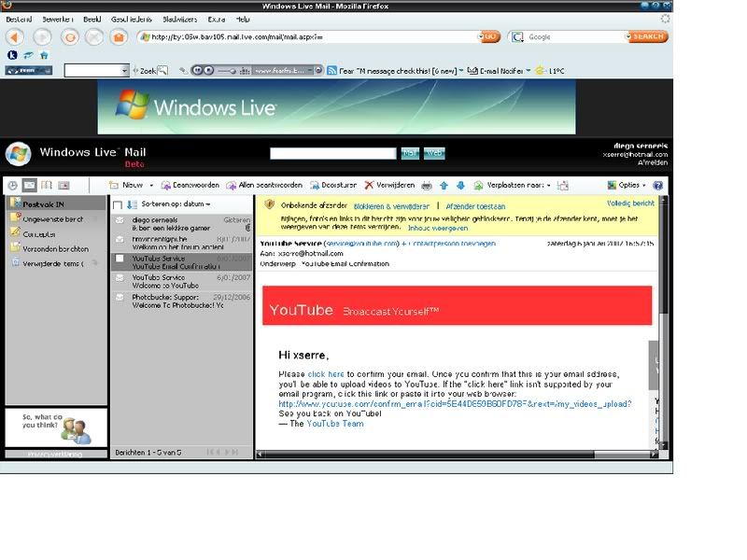
Task: Open the address bar history dropdown arrow
Action: pos(481,36)
